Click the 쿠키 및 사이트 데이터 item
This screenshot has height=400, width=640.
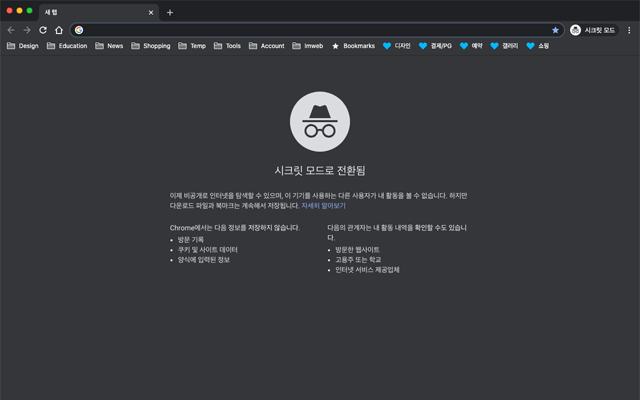pos(207,250)
